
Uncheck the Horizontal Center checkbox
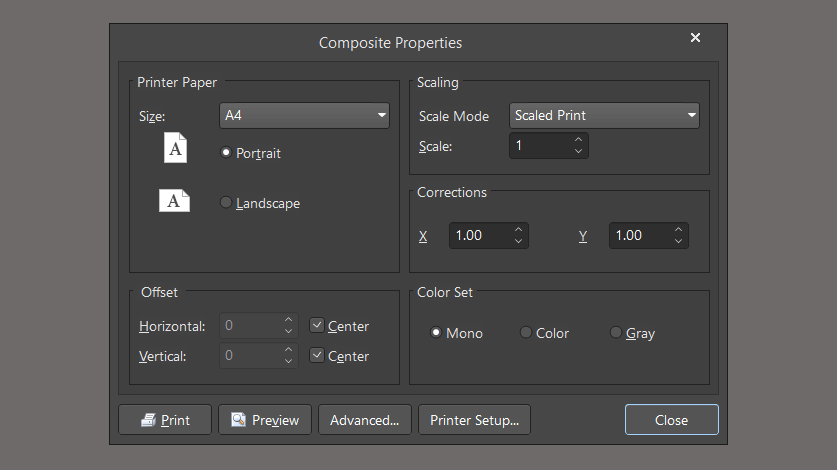tap(317, 326)
